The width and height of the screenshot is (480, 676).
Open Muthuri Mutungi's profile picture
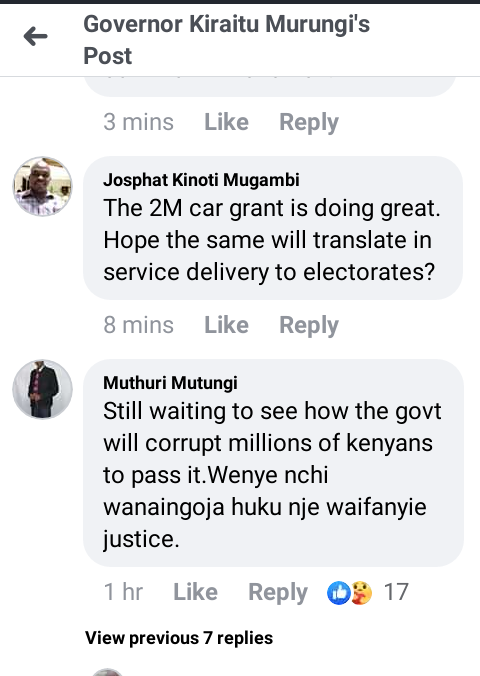(x=42, y=389)
